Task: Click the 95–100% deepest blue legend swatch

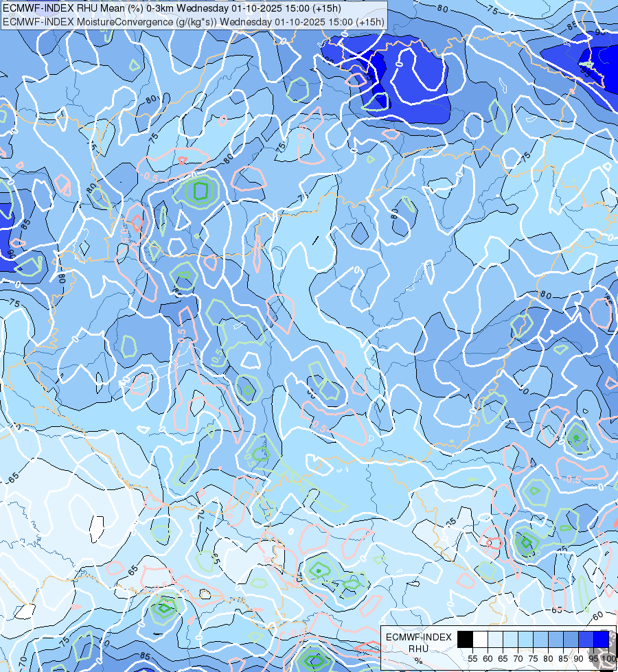Action: [x=602, y=640]
